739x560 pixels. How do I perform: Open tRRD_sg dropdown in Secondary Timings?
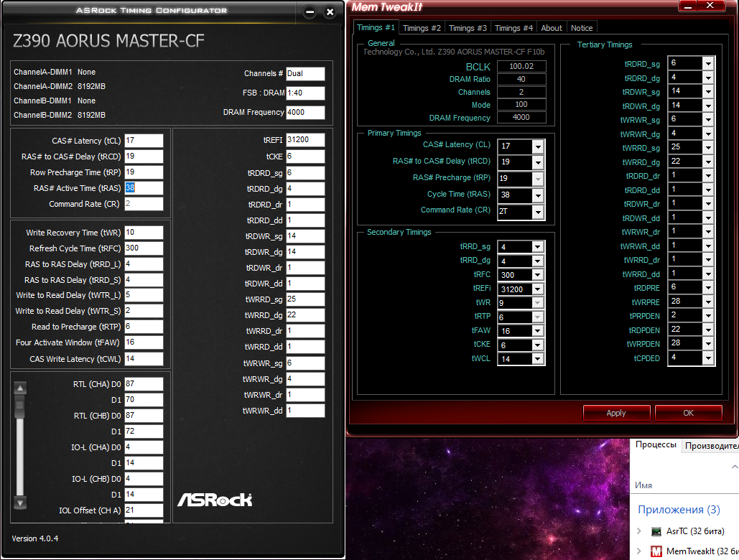pos(538,247)
